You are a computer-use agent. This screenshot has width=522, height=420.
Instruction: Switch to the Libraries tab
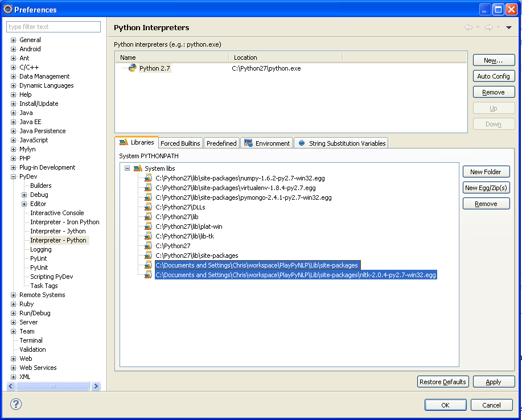click(x=137, y=142)
